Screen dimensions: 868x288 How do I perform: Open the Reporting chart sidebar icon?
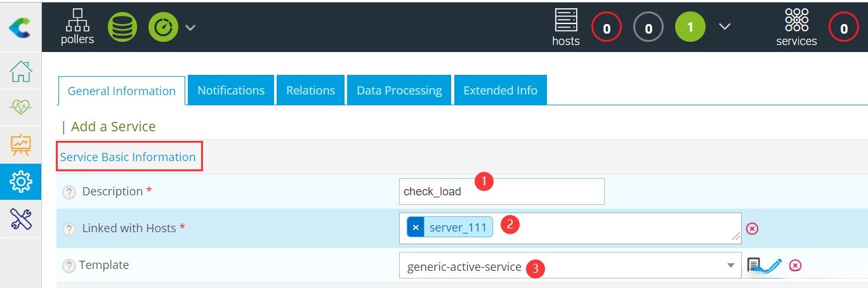click(21, 145)
